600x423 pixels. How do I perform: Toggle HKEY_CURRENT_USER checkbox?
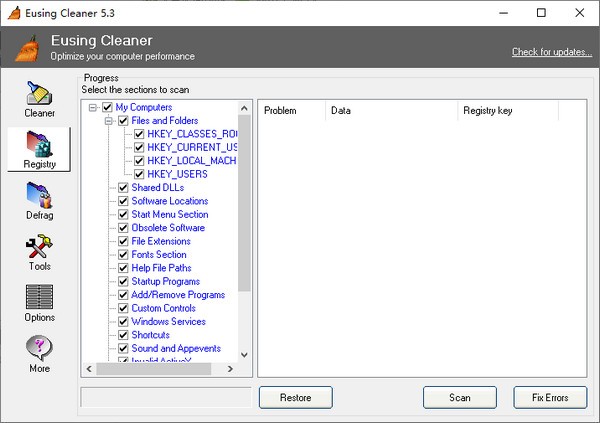click(x=139, y=148)
